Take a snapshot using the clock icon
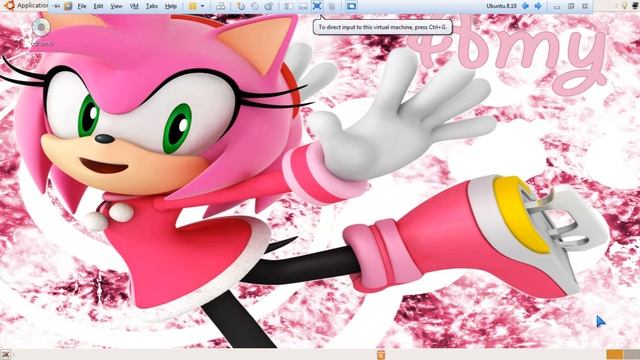640x360 pixels. coord(241,6)
